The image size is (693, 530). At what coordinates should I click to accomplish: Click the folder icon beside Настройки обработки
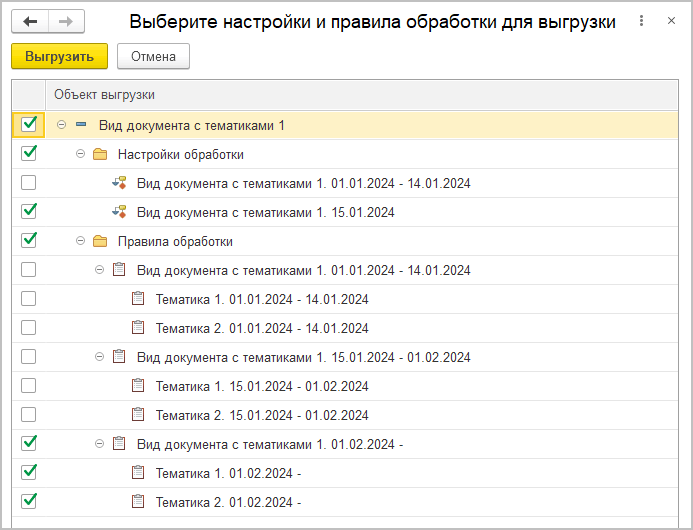100,154
